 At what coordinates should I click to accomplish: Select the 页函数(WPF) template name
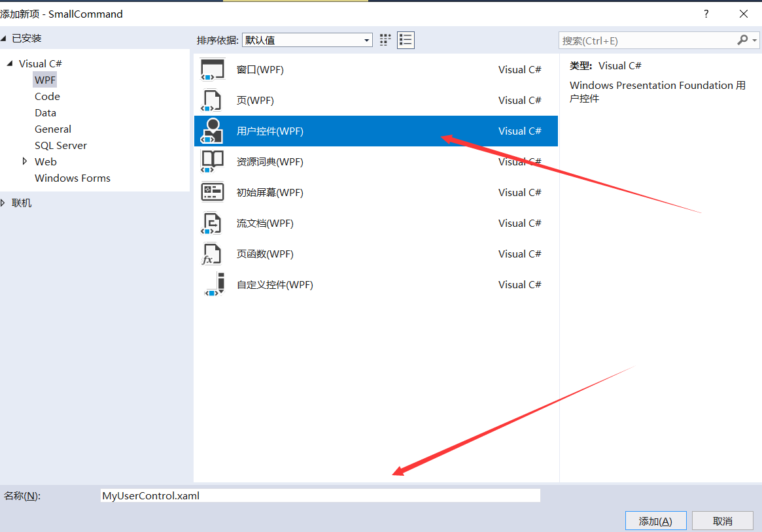[x=265, y=254]
